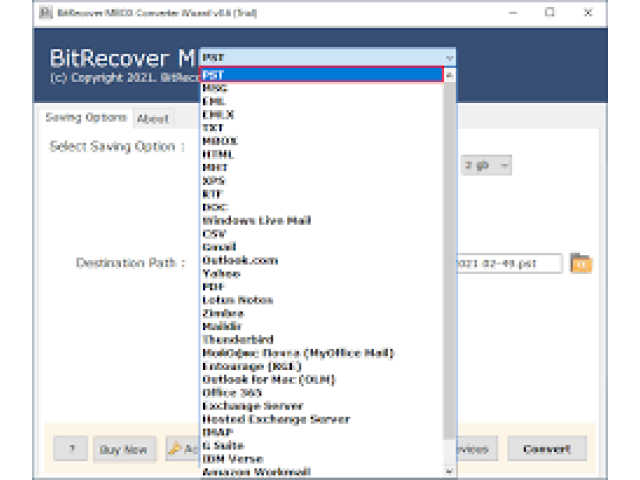Select MSG from the format list

pos(215,88)
